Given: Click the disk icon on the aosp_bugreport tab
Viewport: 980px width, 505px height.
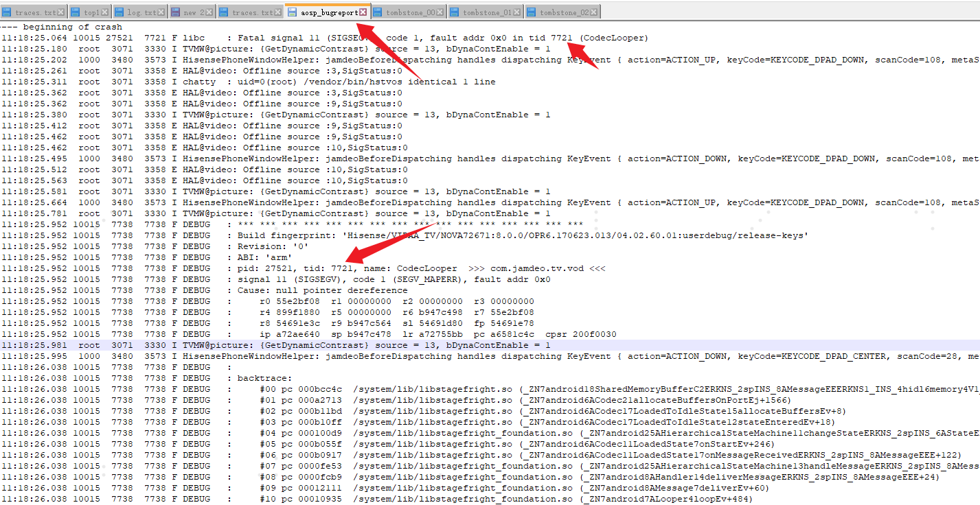Looking at the screenshot, I should pos(292,11).
